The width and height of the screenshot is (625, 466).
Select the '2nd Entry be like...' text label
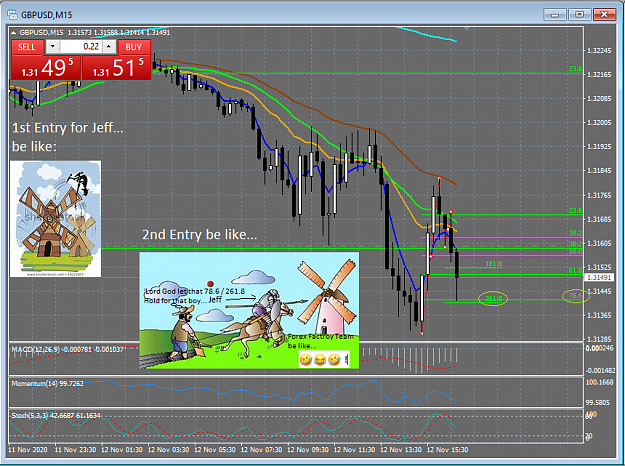click(x=200, y=235)
